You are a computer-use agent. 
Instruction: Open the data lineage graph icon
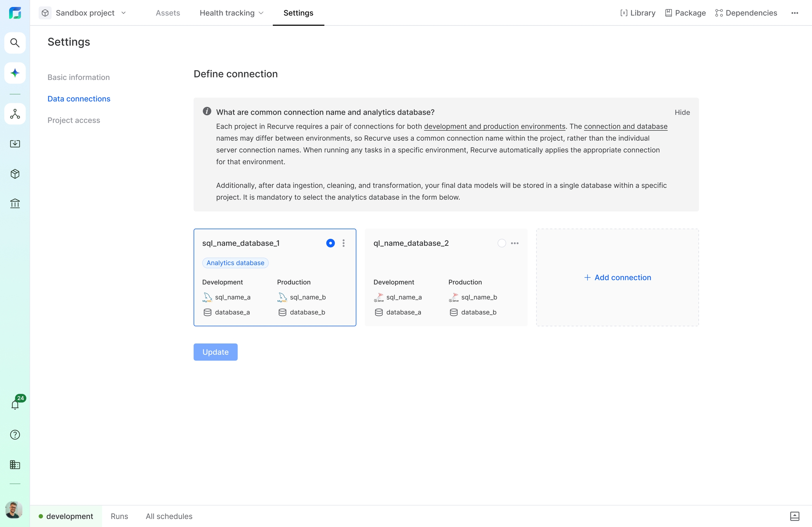15,114
